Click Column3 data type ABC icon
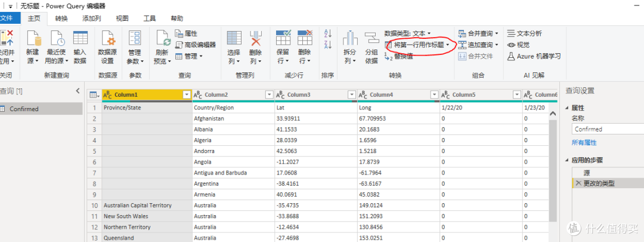Image resolution: width=644 pixels, height=242 pixels. [280, 95]
